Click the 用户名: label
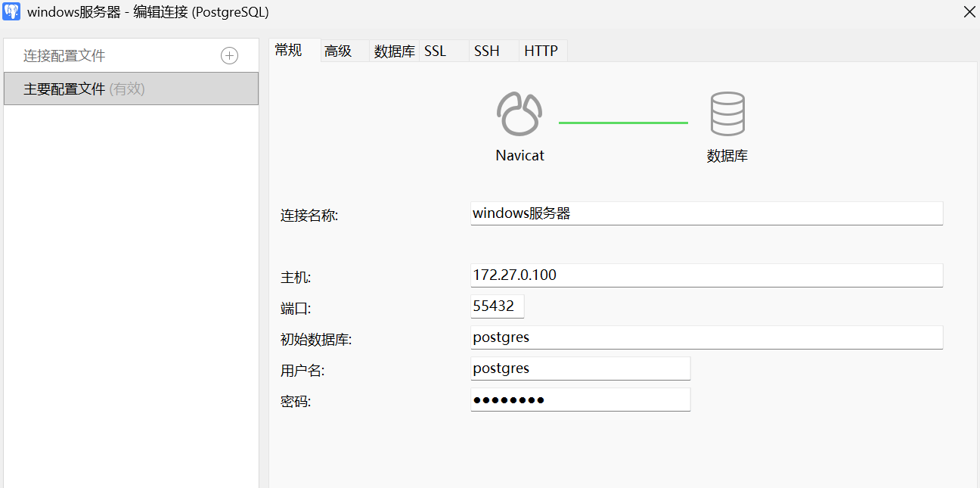The width and height of the screenshot is (980, 488). click(302, 371)
